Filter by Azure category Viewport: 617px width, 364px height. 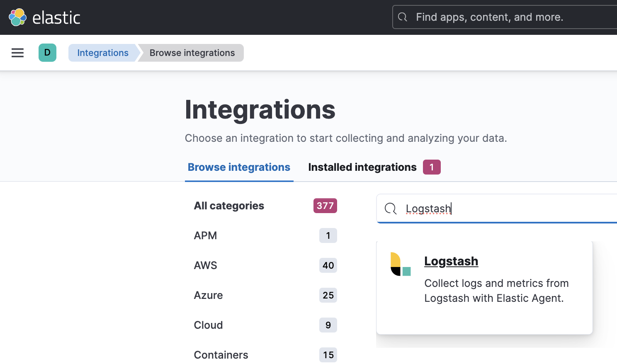[x=209, y=295]
